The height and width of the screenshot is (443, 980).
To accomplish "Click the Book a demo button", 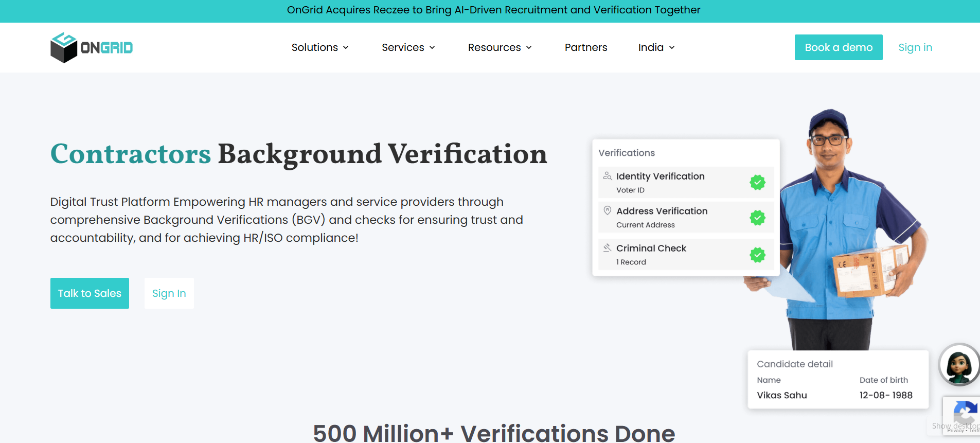I will coord(839,47).
